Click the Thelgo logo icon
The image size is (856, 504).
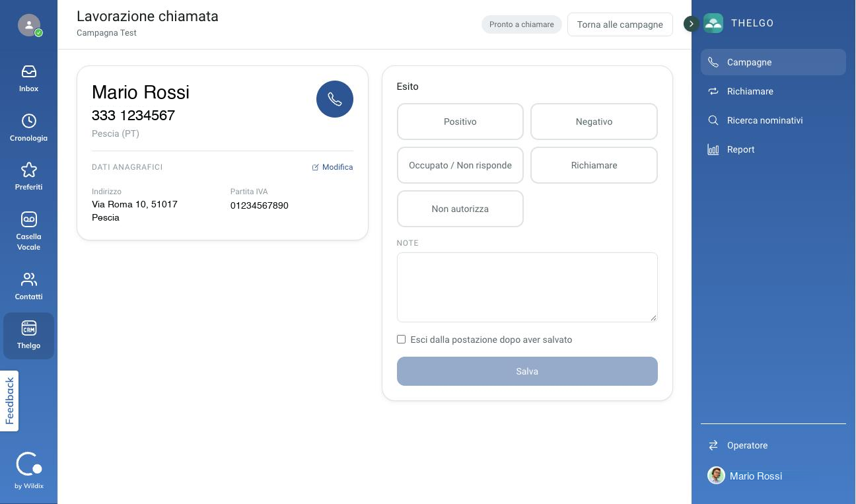point(713,23)
